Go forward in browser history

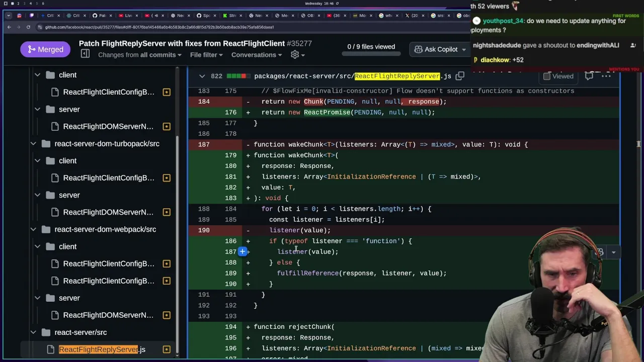click(19, 27)
